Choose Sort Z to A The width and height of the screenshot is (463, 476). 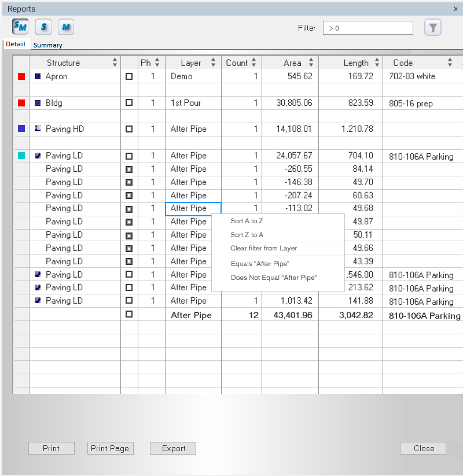click(x=247, y=235)
